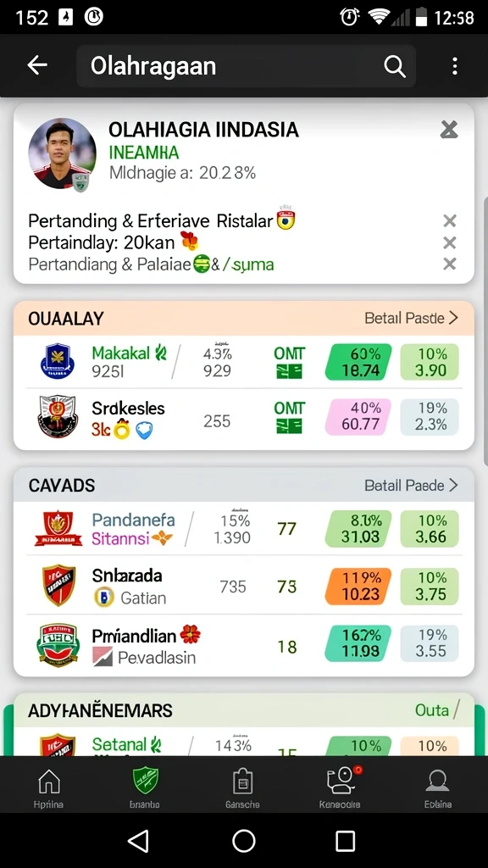The width and height of the screenshot is (488, 868).
Task: Remove the Pertaindlay 20kan row
Action: pos(450,242)
